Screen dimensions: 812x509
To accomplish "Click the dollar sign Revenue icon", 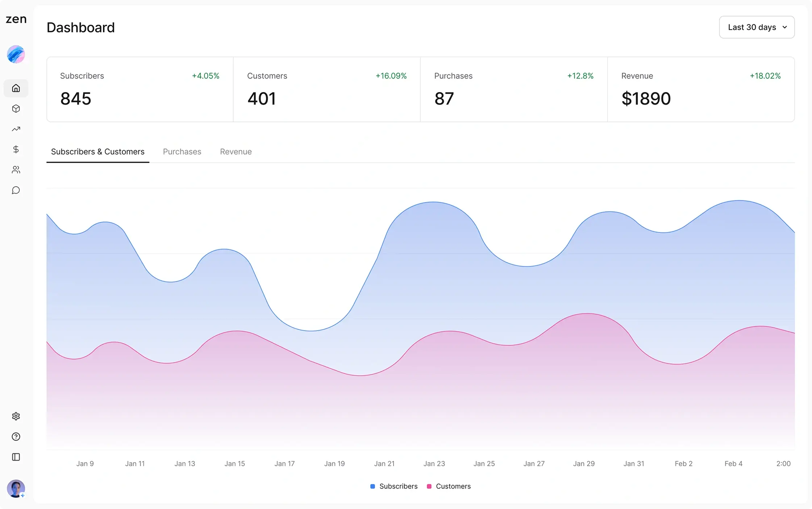I will [x=16, y=149].
